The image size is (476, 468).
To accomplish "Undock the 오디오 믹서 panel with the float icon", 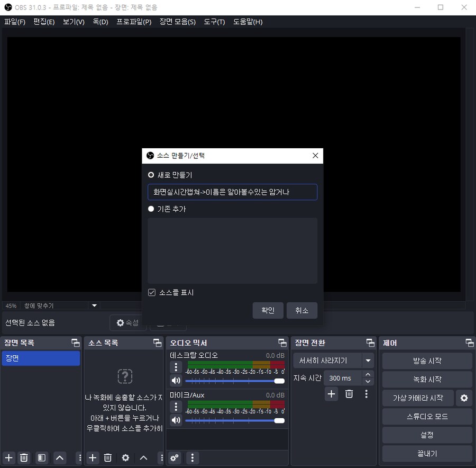I will 282,343.
